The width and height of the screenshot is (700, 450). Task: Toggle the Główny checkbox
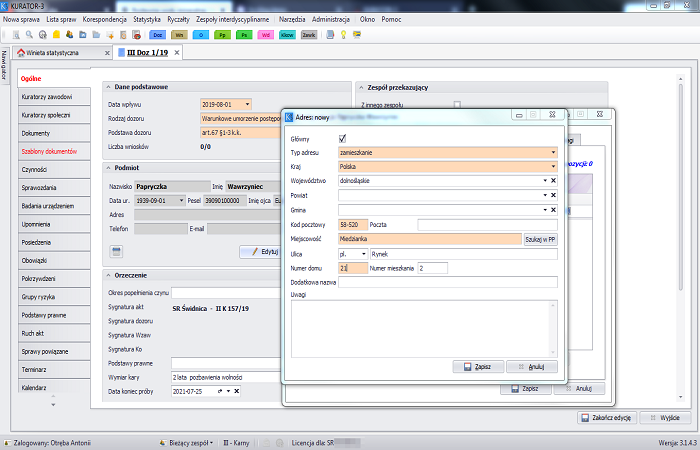(x=342, y=138)
